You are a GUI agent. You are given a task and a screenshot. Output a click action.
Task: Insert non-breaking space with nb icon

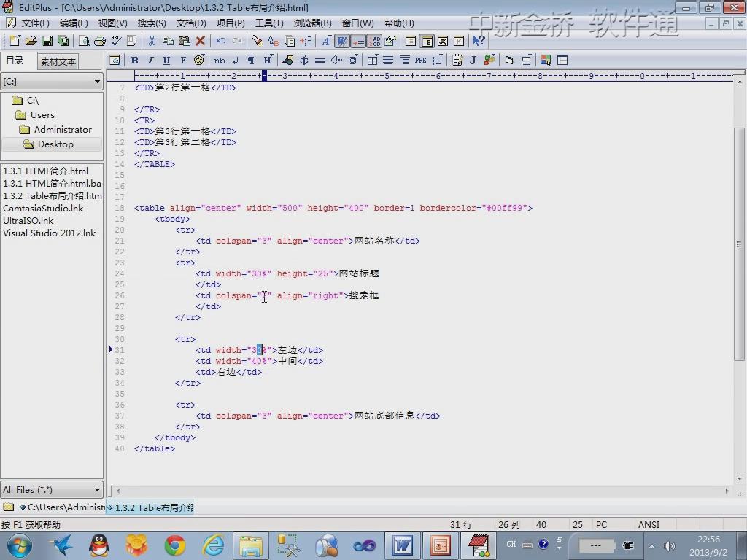(x=220, y=61)
